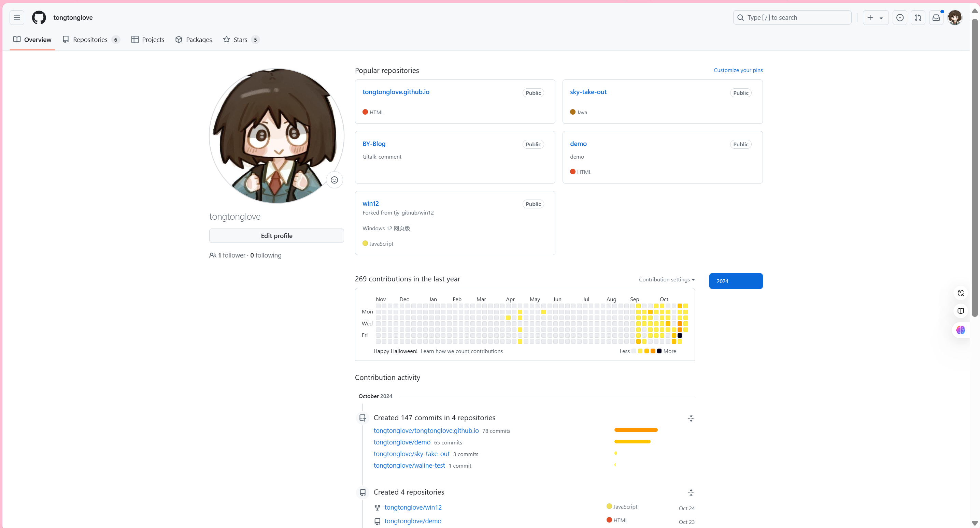Click the orange 78 commits progress bar
Screen dimensions: 980x528
[636, 430]
